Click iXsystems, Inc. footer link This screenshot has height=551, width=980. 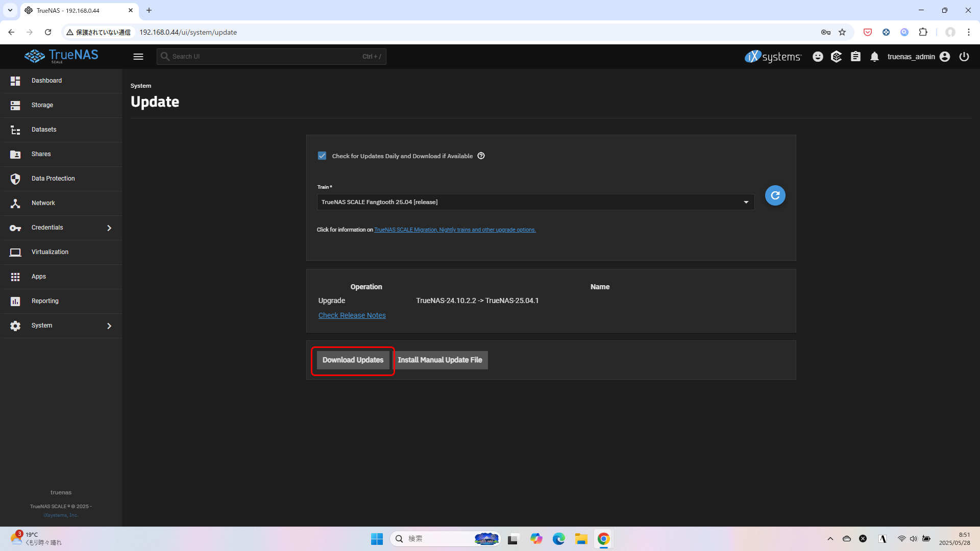tap(61, 515)
